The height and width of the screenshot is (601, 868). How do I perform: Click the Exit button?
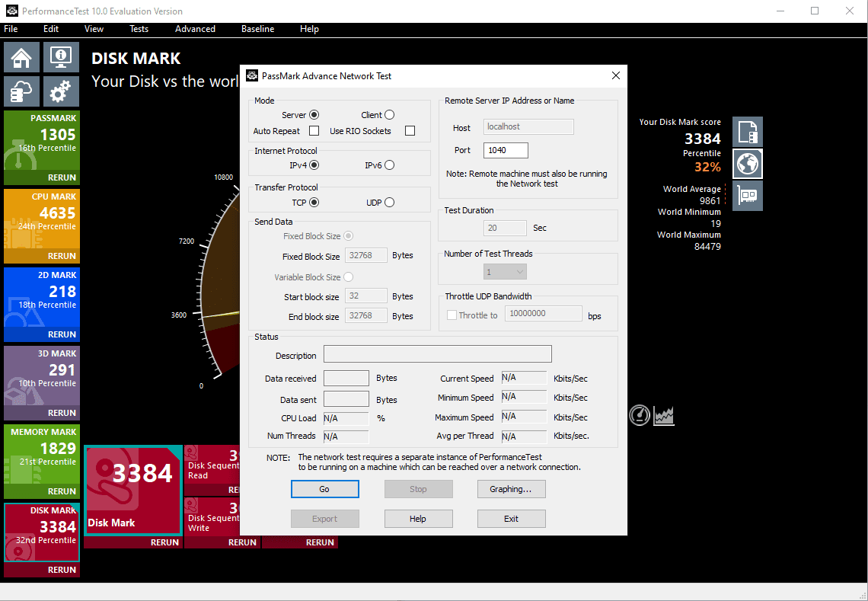(511, 519)
